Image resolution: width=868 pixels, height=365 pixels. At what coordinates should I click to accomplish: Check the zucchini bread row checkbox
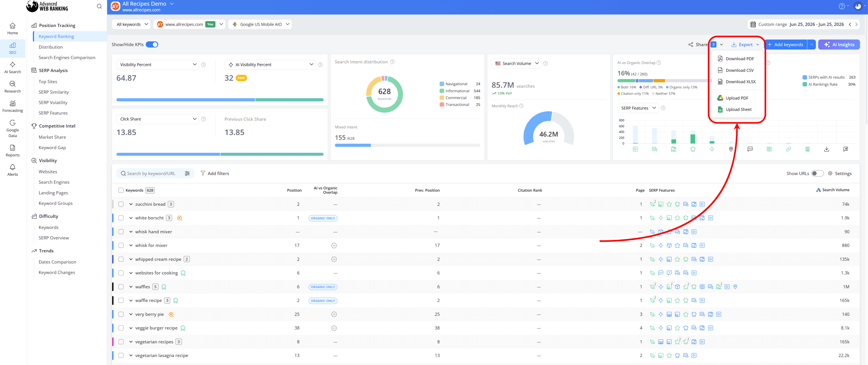(121, 204)
